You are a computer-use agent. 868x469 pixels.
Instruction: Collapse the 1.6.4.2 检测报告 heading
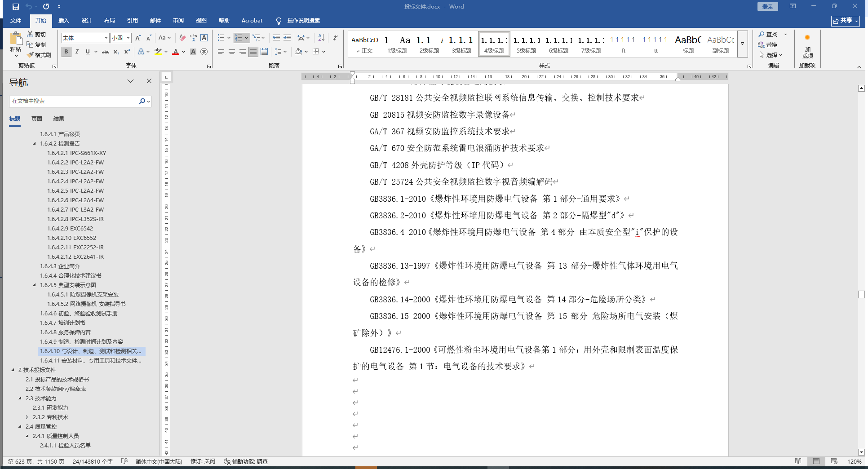pos(35,144)
